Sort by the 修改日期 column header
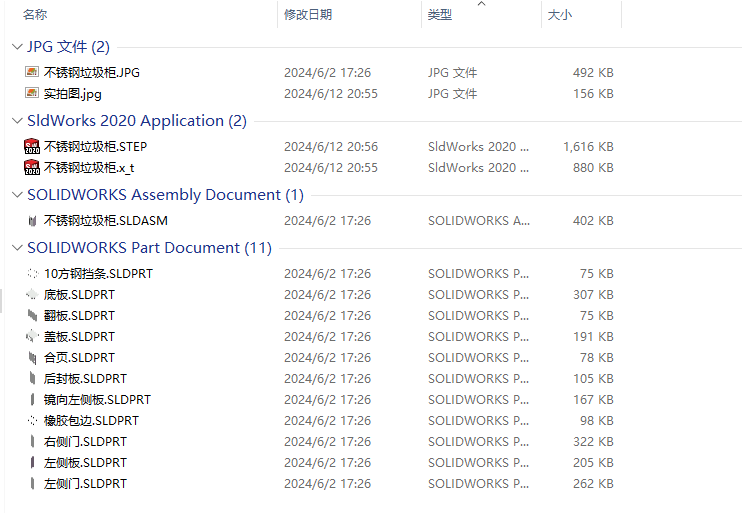This screenshot has width=742, height=513. 308,14
